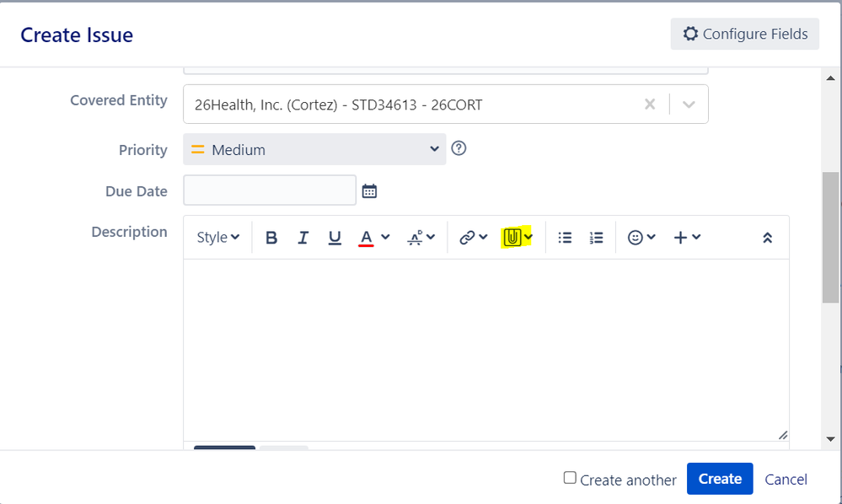Apply underline formatting in description toolbar

coord(335,237)
